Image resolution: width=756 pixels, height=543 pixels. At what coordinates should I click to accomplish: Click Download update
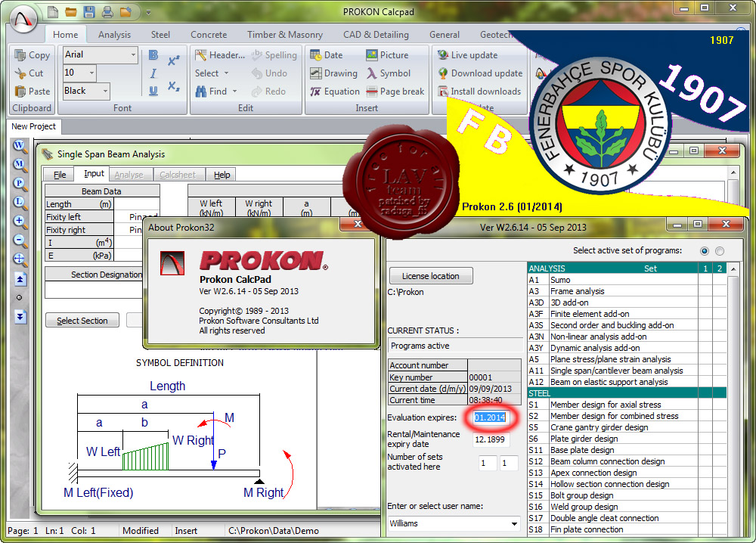[x=480, y=73]
